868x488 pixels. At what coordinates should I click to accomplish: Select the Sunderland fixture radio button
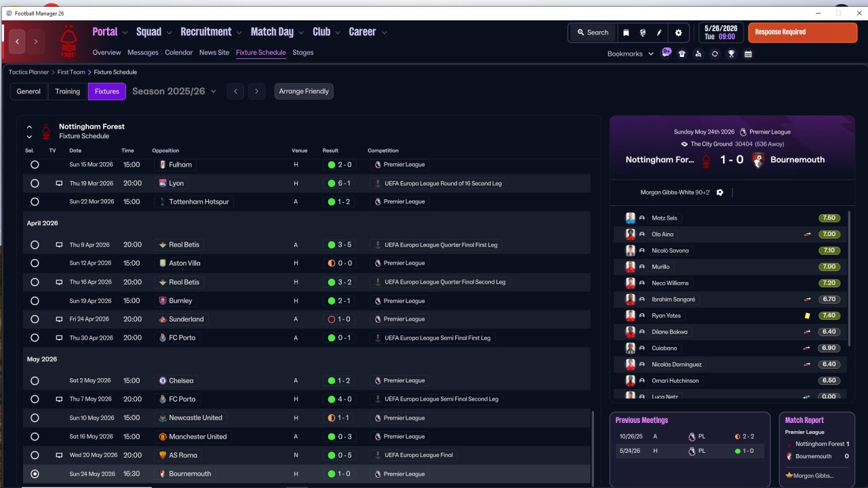pyautogui.click(x=35, y=319)
